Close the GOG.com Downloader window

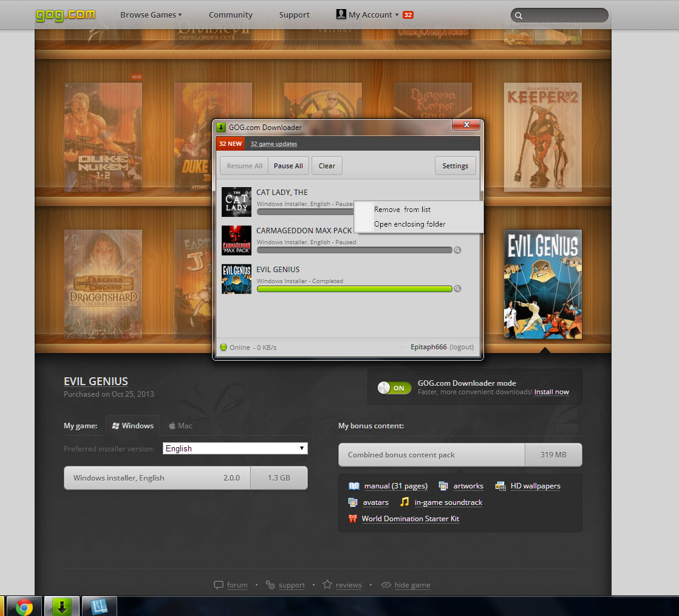466,125
